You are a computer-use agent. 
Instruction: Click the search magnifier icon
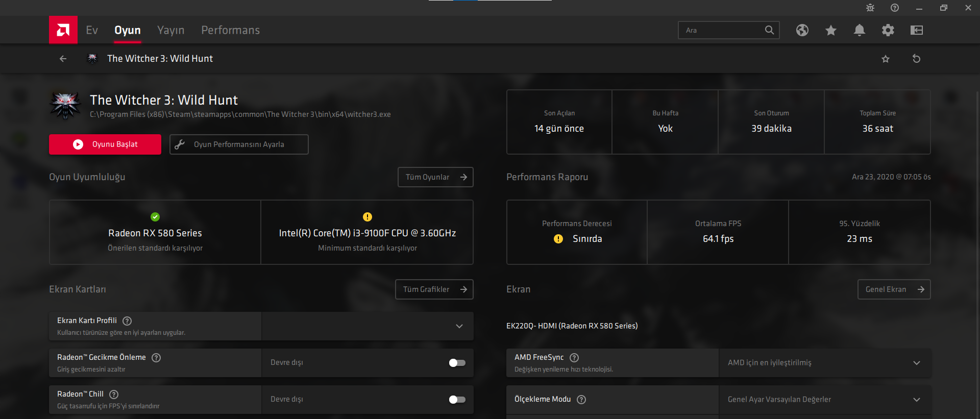pos(770,30)
